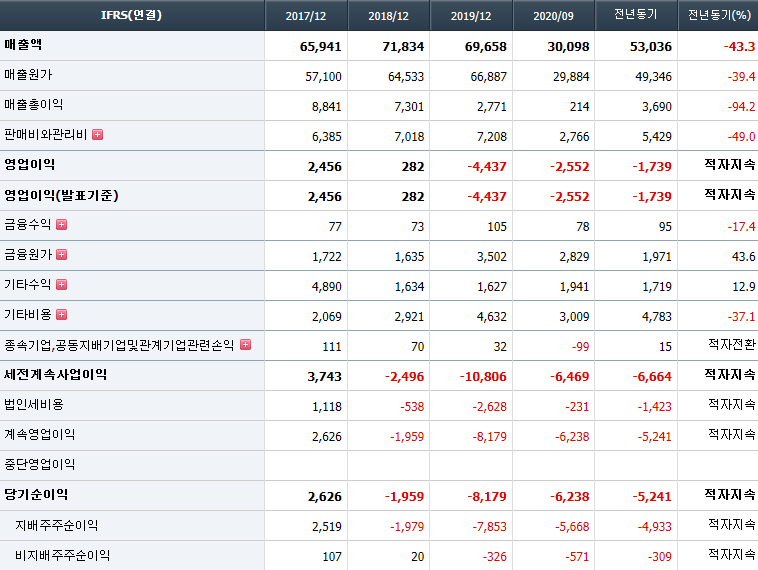Select the 세전계속사업이익 row label
The height and width of the screenshot is (570, 758).
pos(56,375)
